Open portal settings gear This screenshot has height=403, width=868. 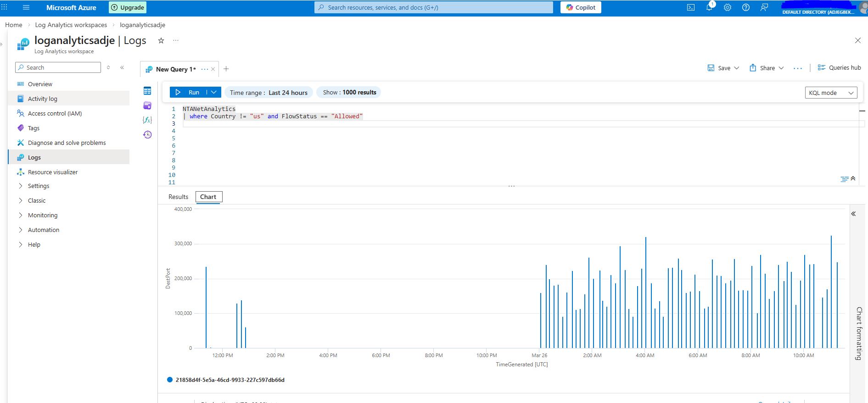coord(728,7)
